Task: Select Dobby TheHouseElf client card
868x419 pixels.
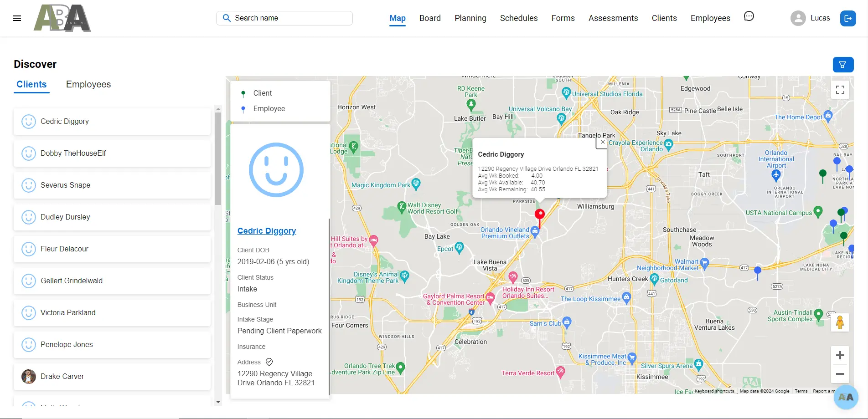Action: (112, 153)
